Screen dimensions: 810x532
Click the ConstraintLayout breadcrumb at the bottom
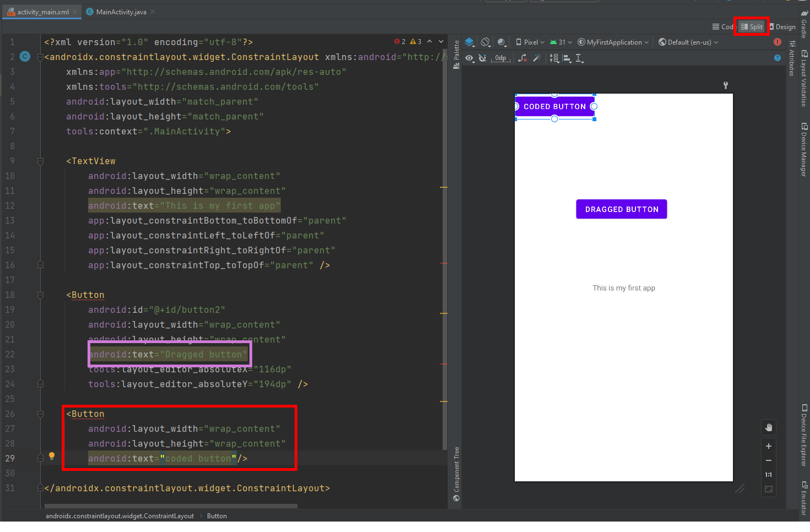119,516
